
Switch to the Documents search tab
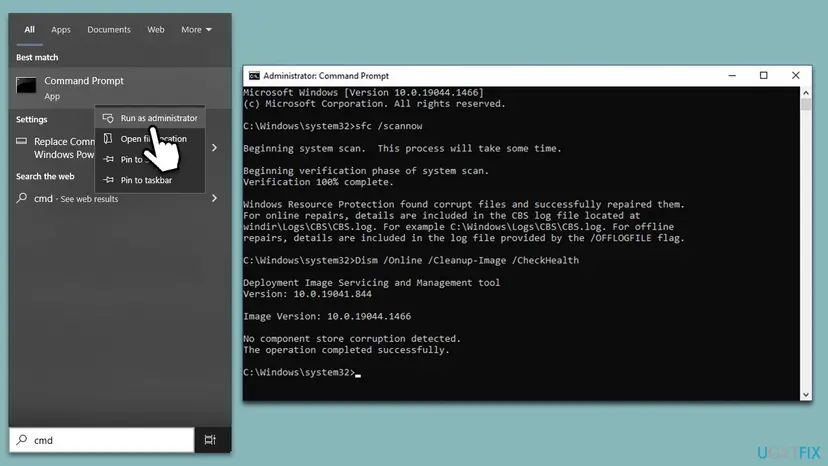point(109,30)
